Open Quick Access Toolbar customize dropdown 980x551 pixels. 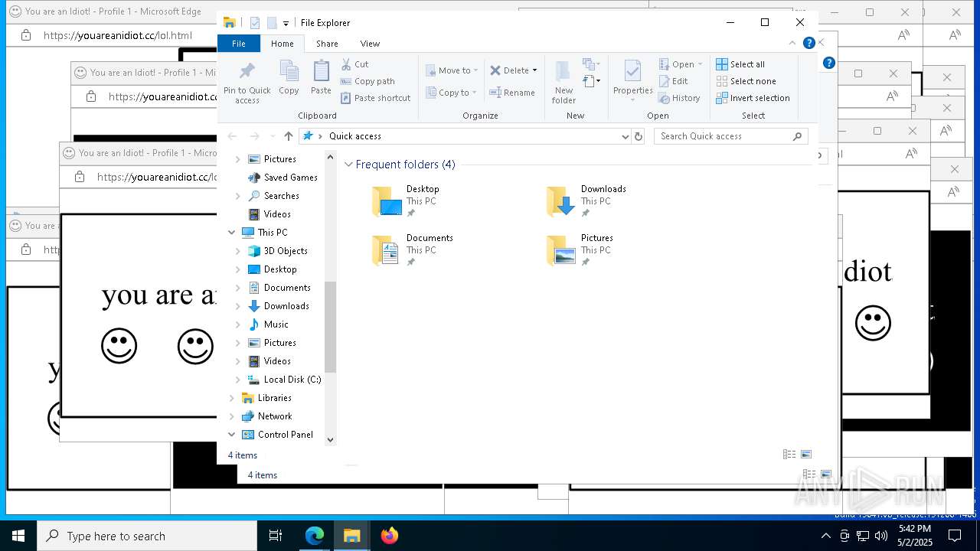click(286, 24)
